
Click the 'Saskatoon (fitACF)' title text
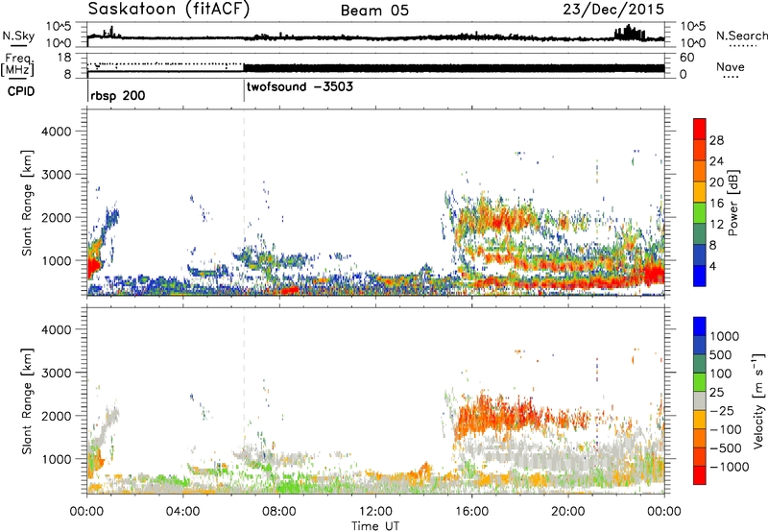(169, 10)
